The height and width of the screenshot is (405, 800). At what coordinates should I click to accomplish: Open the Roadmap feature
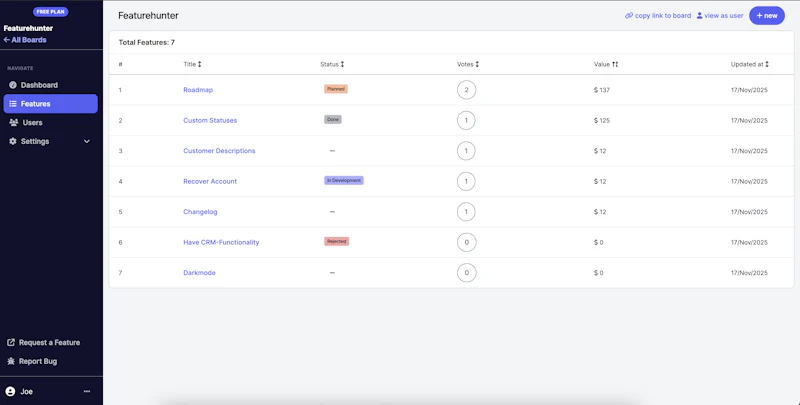[x=198, y=90]
